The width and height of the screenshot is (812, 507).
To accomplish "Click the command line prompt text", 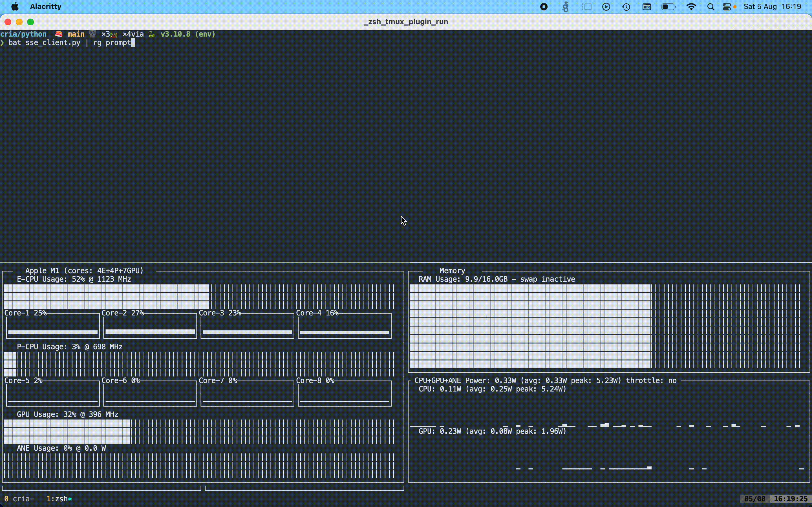I will (69, 43).
